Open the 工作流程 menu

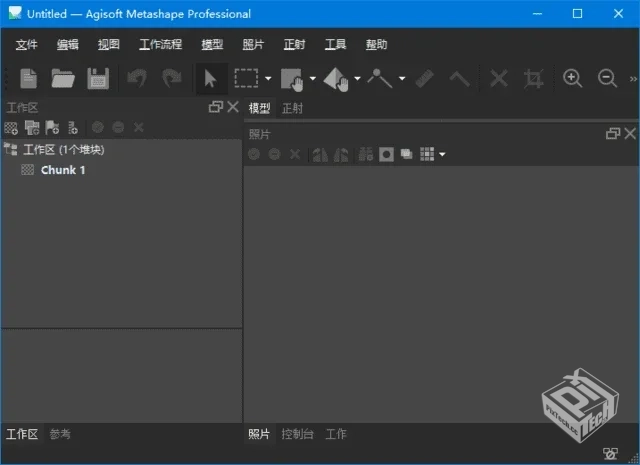tap(160, 44)
